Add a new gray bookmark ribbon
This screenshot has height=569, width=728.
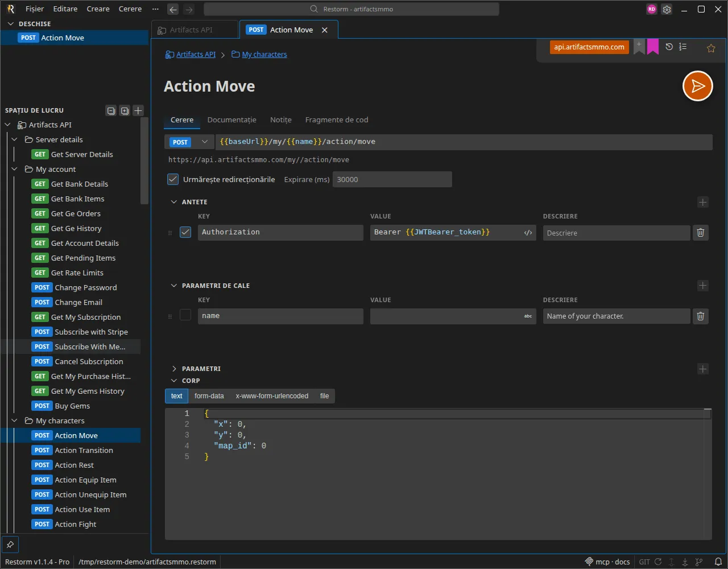coord(639,47)
